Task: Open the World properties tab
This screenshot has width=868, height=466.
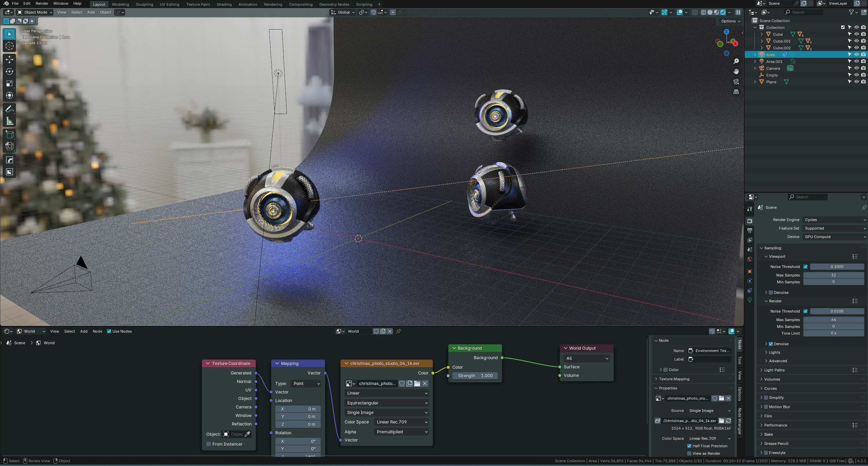Action: (750, 260)
